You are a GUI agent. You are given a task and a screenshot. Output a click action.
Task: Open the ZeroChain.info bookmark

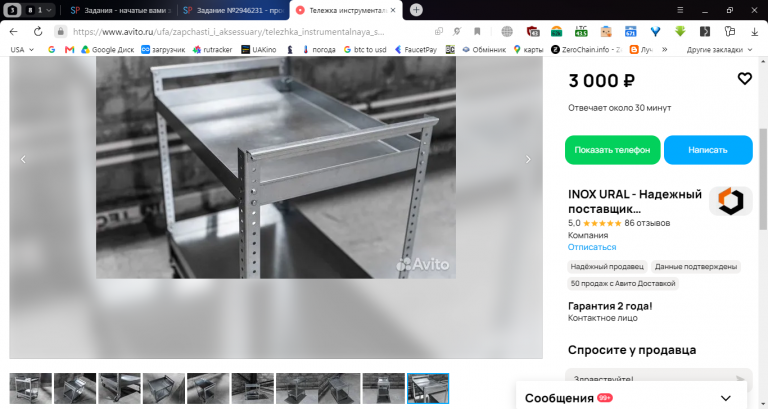pyautogui.click(x=586, y=49)
